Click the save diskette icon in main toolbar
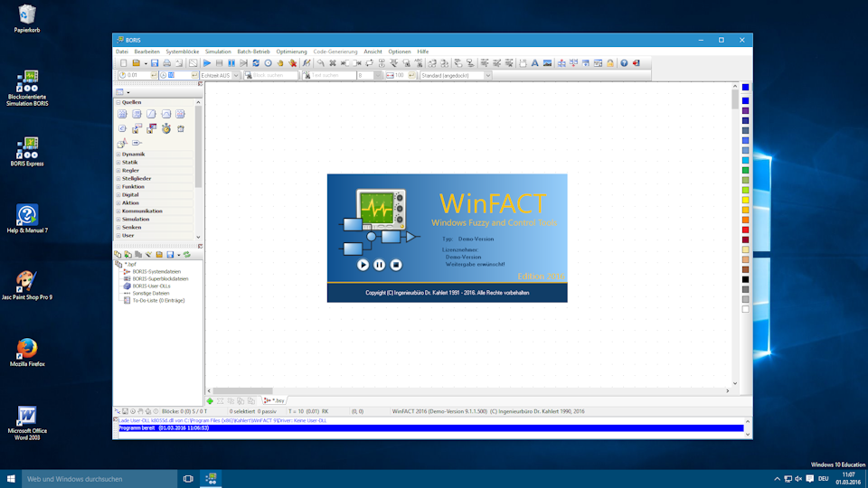Viewport: 868px width, 488px height. [155, 63]
